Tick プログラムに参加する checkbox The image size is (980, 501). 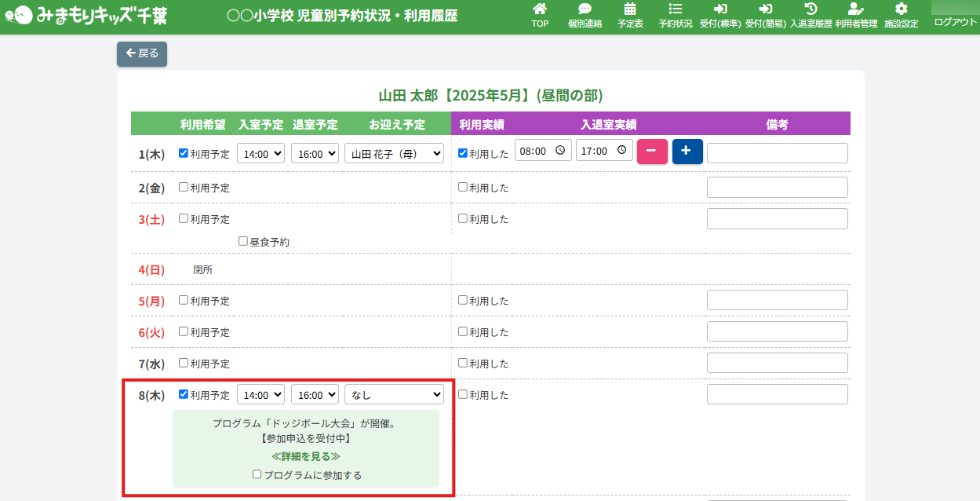tap(257, 474)
